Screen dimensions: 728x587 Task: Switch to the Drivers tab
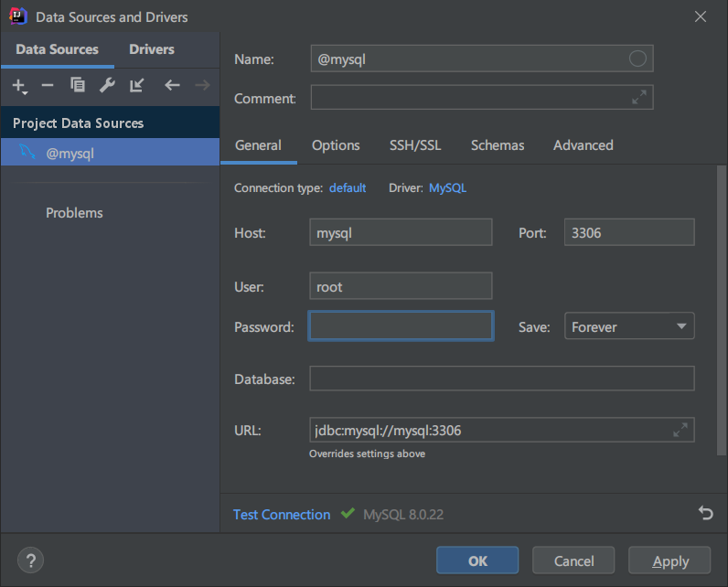pyautogui.click(x=152, y=49)
